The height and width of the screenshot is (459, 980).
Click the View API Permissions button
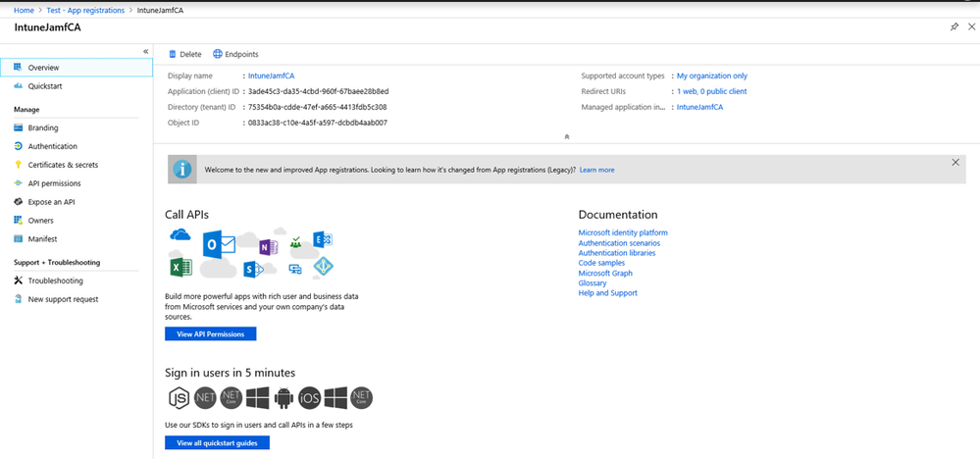coord(211,334)
